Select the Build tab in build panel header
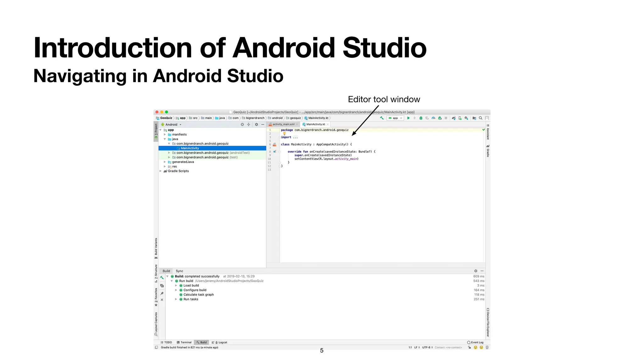The height and width of the screenshot is (362, 644). click(166, 271)
